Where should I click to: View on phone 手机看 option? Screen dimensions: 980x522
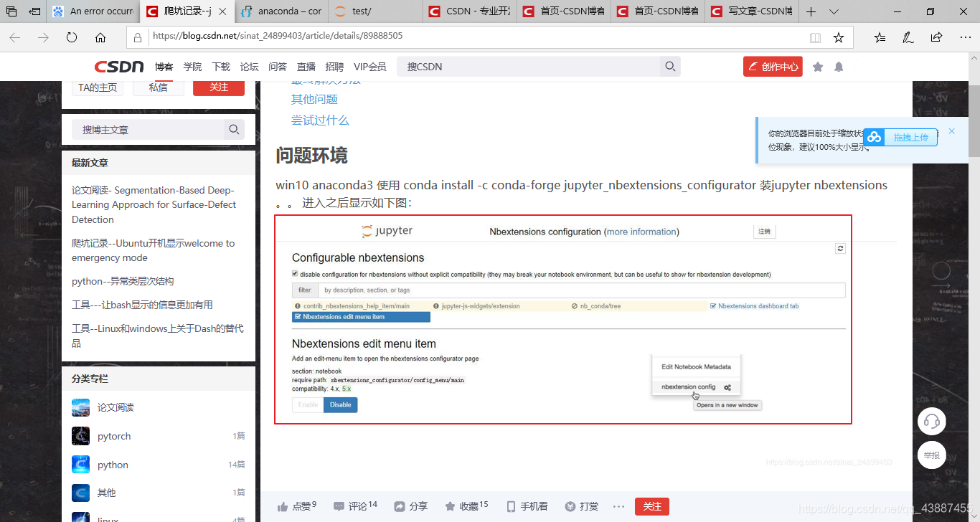(527, 506)
